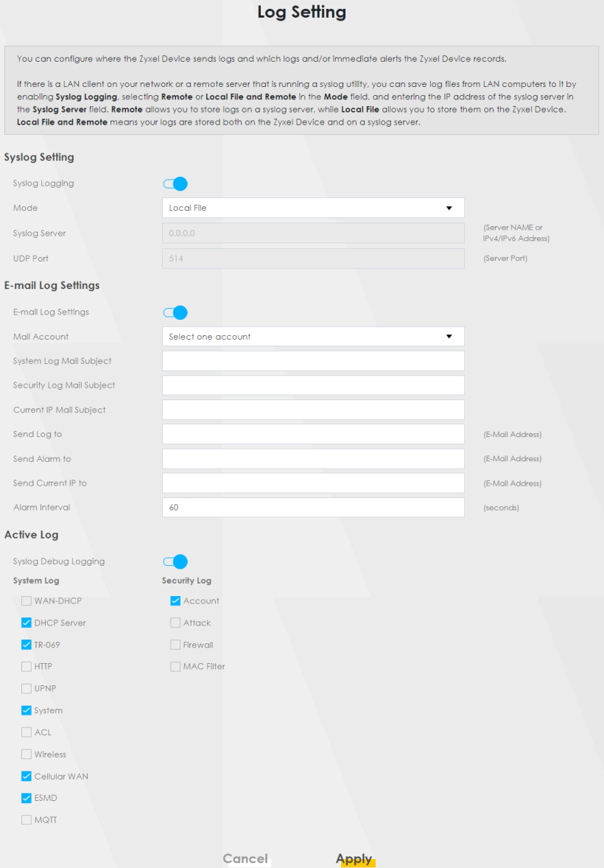Toggle Syslog Debug Logging off
Image resolution: width=604 pixels, height=868 pixels.
pos(175,561)
